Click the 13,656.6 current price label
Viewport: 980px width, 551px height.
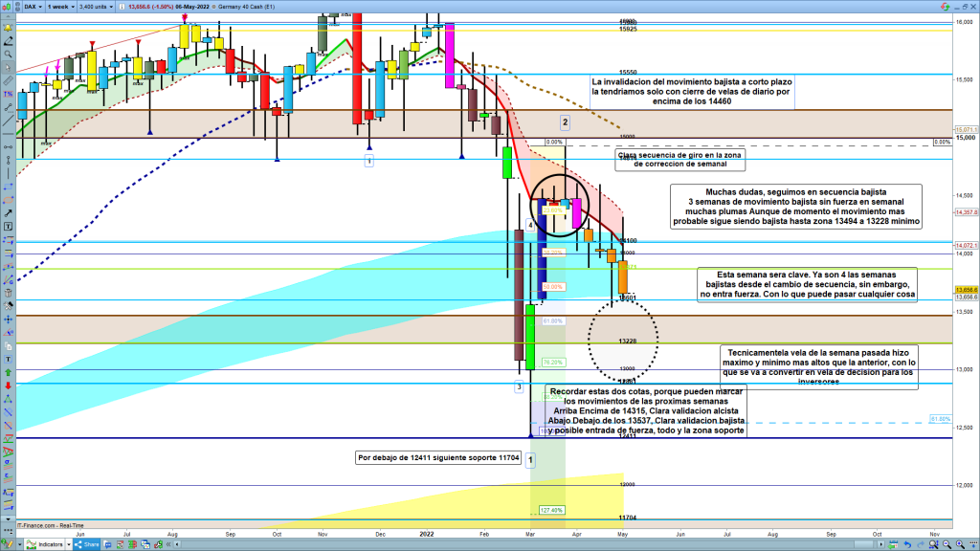[x=966, y=290]
